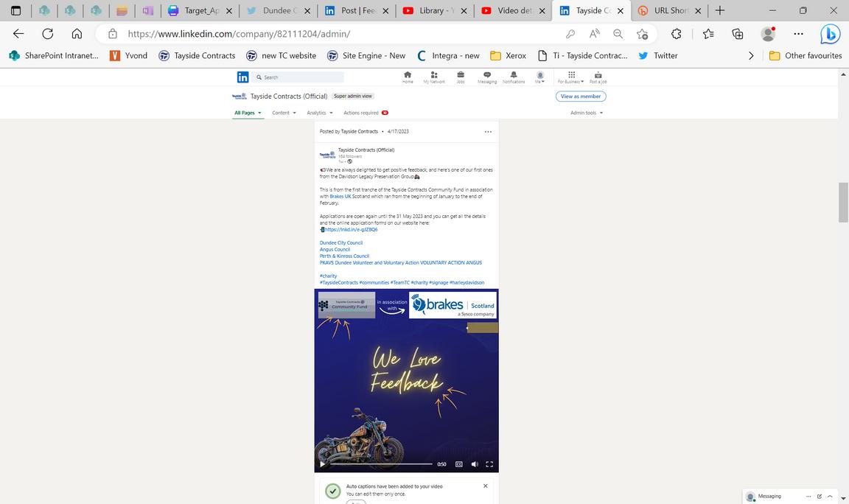Switch to Post | Feed LinkedIn tab
The width and height of the screenshot is (849, 504).
[357, 10]
